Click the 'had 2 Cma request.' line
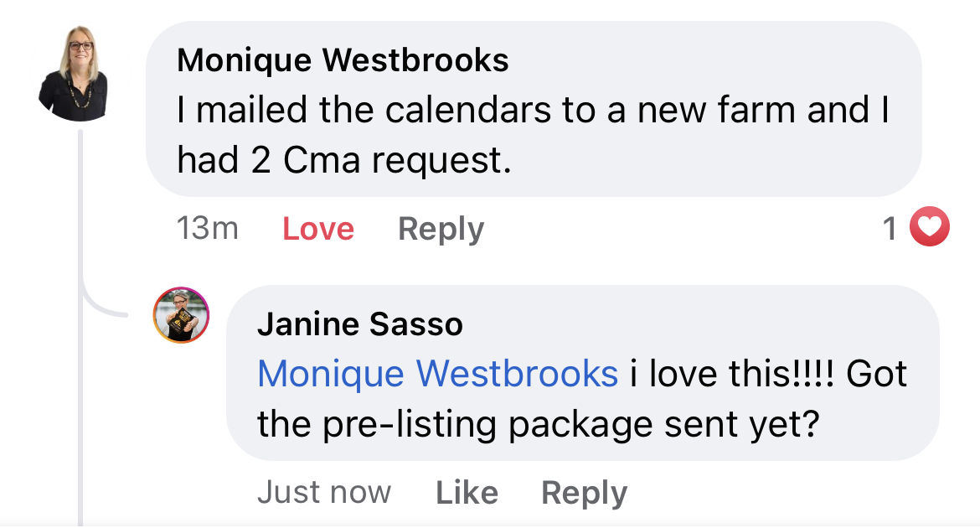Image resolution: width=980 pixels, height=528 pixels. coord(344,161)
